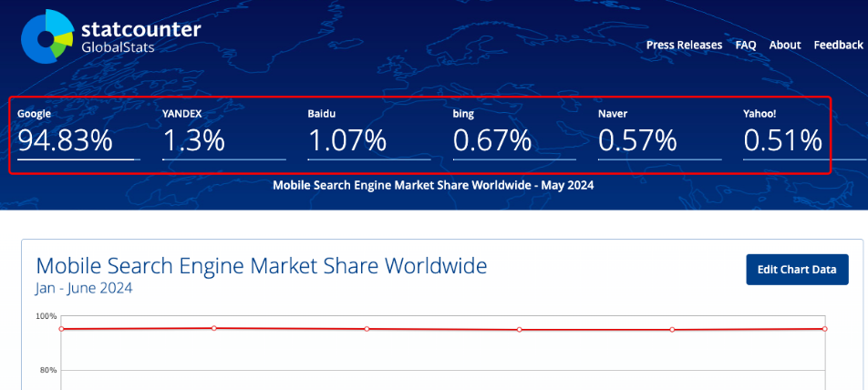Click the Jan - June 2024 date range subtitle
Screen dimensions: 868x390
point(84,289)
